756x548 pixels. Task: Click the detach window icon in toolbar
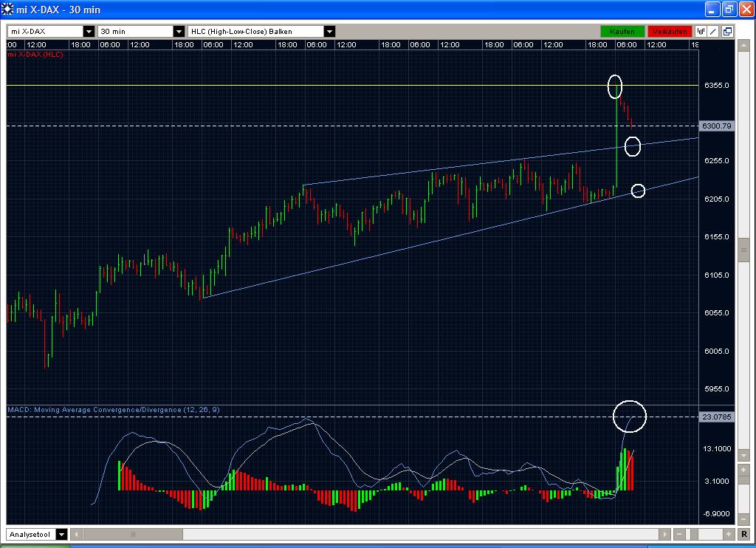pos(727,31)
